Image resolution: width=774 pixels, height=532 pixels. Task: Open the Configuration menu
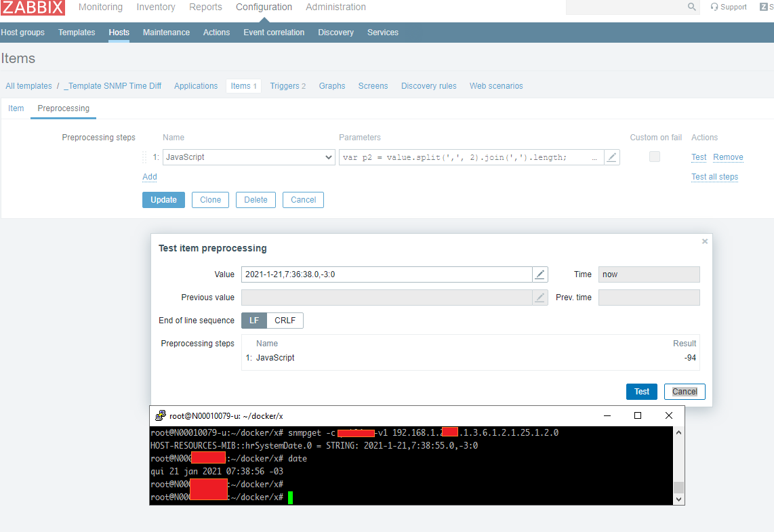point(264,7)
